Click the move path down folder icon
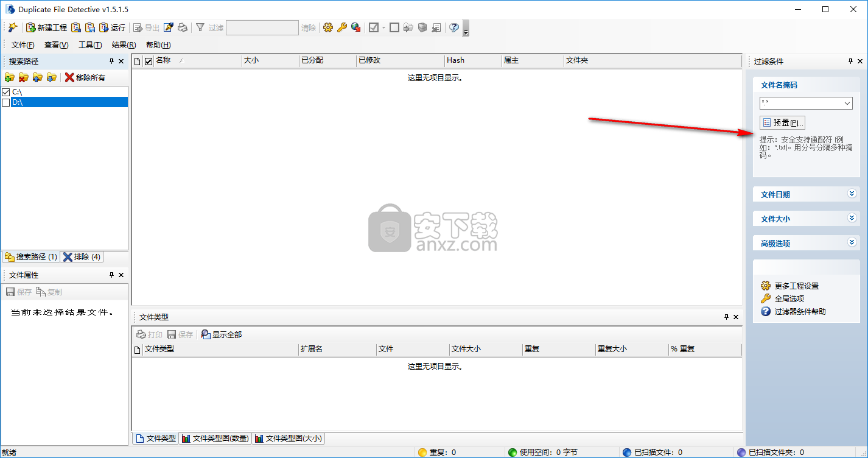This screenshot has height=458, width=868. point(52,77)
